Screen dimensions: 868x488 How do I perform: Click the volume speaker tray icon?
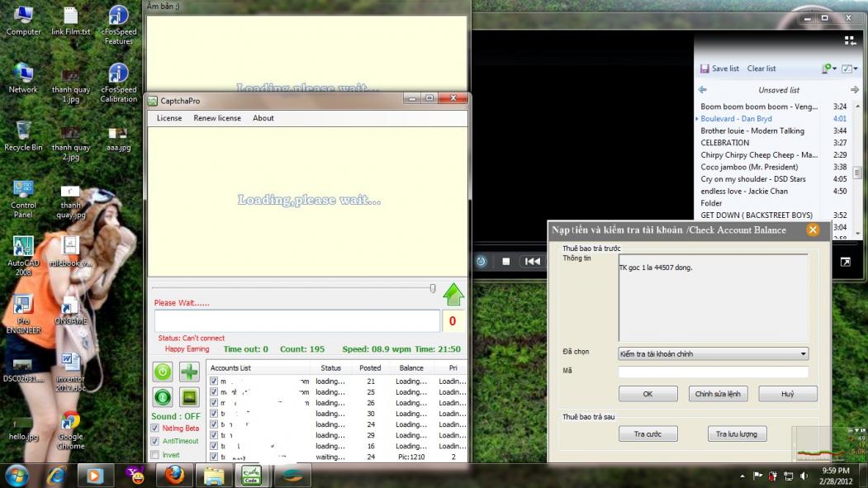tap(804, 476)
